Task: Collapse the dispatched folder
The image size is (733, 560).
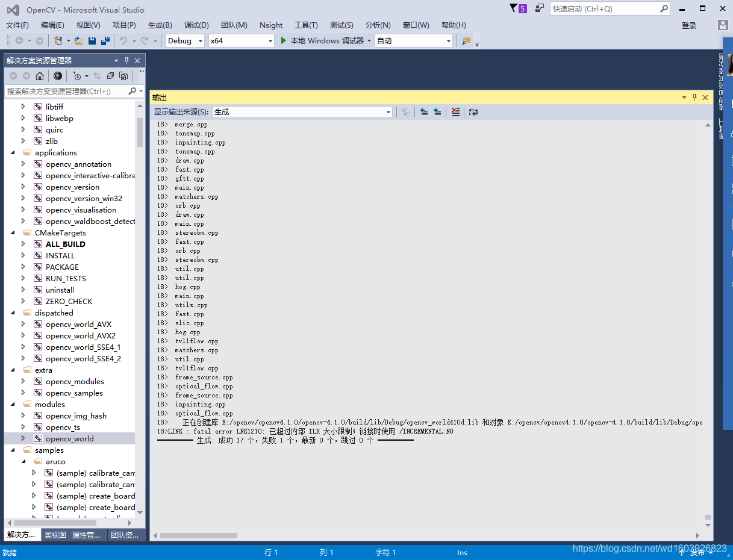Action: tap(13, 313)
